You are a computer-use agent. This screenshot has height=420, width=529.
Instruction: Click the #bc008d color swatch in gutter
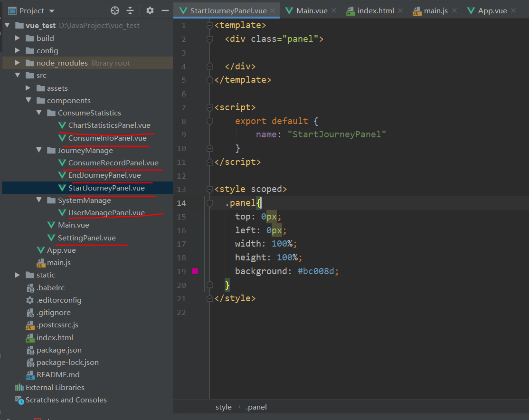tap(195, 271)
